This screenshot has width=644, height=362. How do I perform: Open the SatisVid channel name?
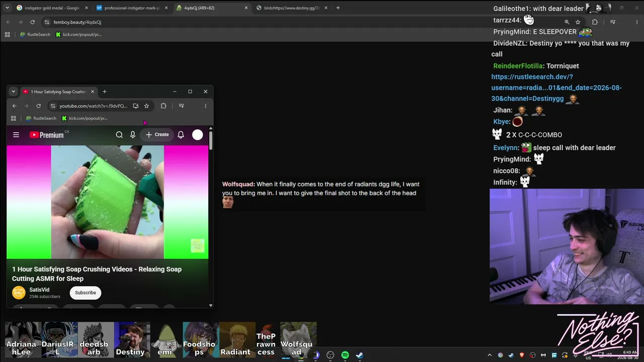pos(39,290)
